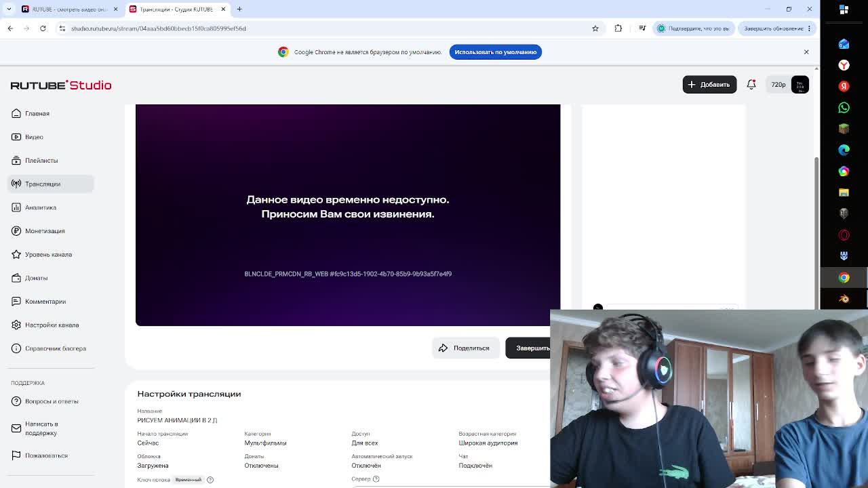
Task: Go back in browser history
Action: [10, 28]
